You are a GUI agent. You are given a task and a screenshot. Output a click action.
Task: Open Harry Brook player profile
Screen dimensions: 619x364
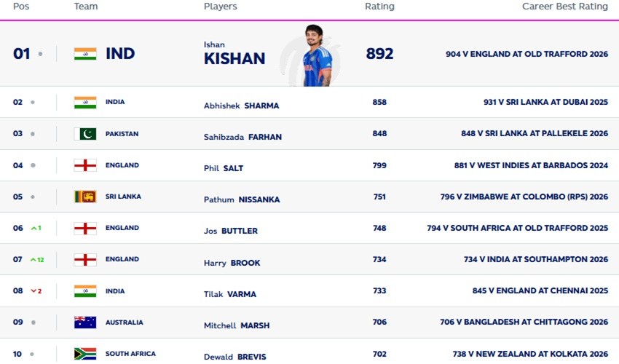[232, 263]
